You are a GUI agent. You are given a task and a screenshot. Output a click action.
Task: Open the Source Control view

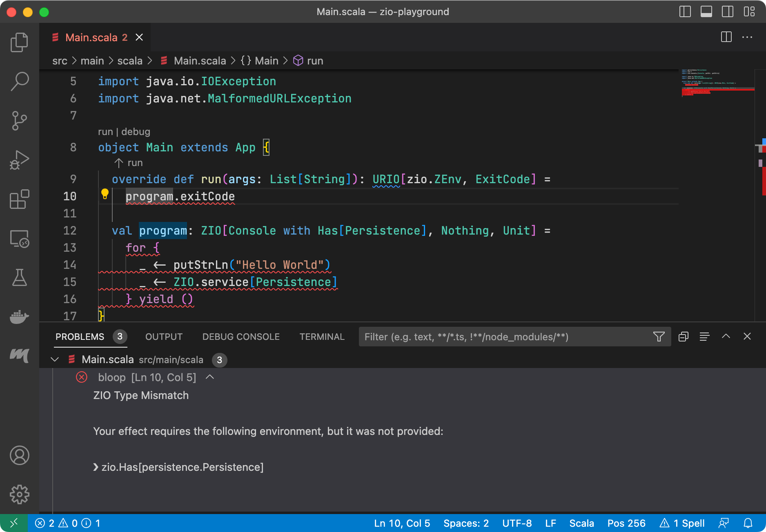19,121
